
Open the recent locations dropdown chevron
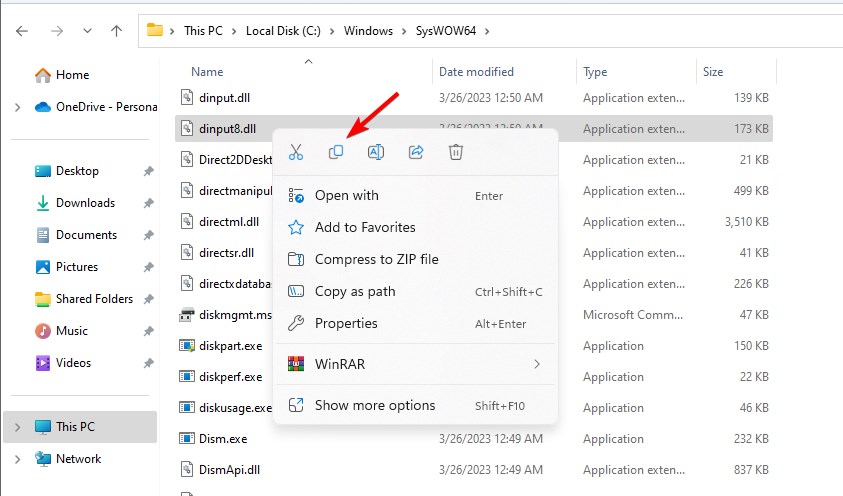[x=87, y=31]
